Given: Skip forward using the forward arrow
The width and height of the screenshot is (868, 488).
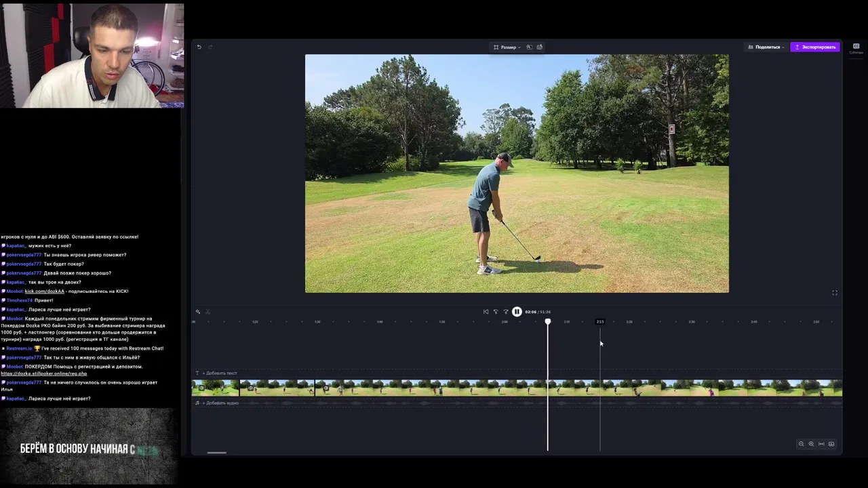Looking at the screenshot, I should [506, 312].
